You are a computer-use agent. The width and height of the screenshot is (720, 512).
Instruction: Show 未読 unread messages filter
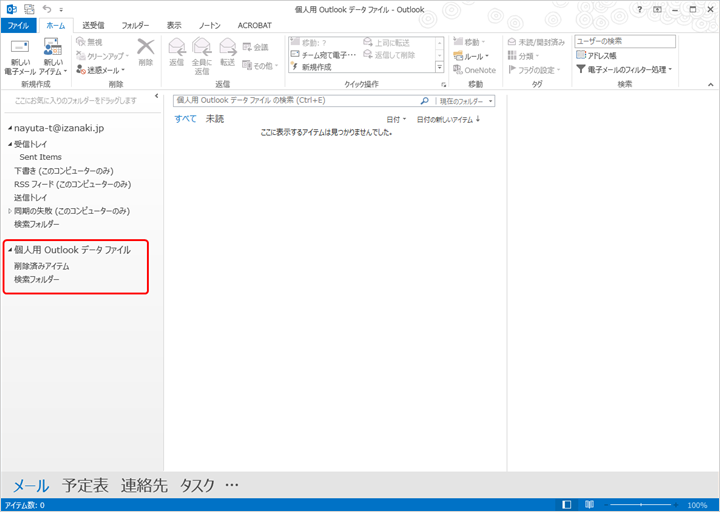click(x=215, y=119)
